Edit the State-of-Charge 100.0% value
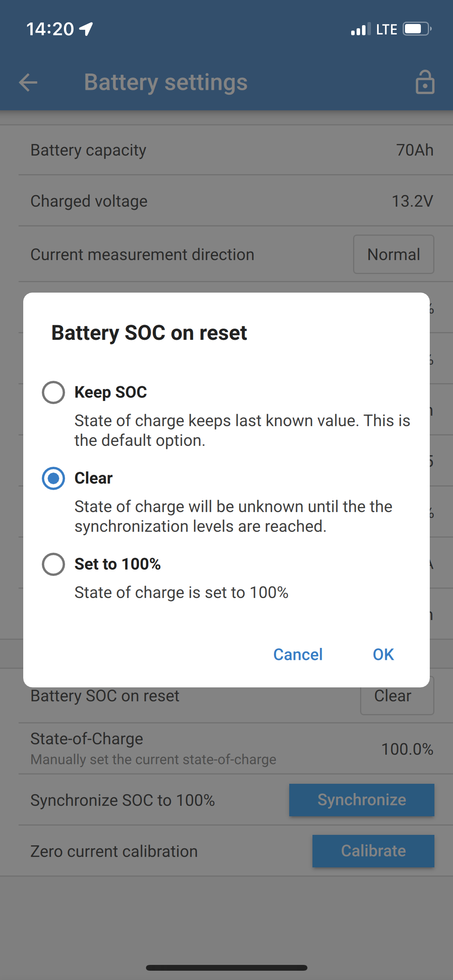 pyautogui.click(x=407, y=749)
